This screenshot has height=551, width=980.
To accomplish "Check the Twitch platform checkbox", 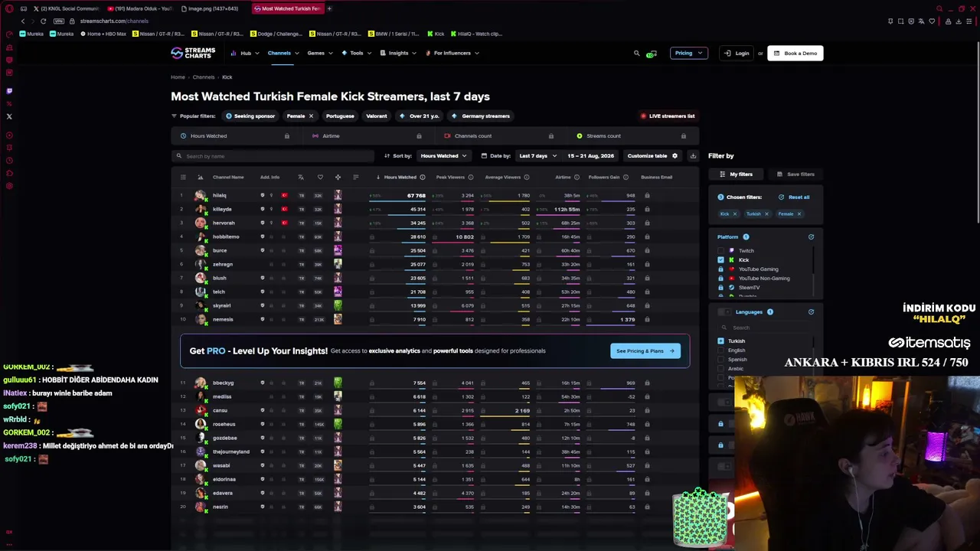I will pos(720,251).
